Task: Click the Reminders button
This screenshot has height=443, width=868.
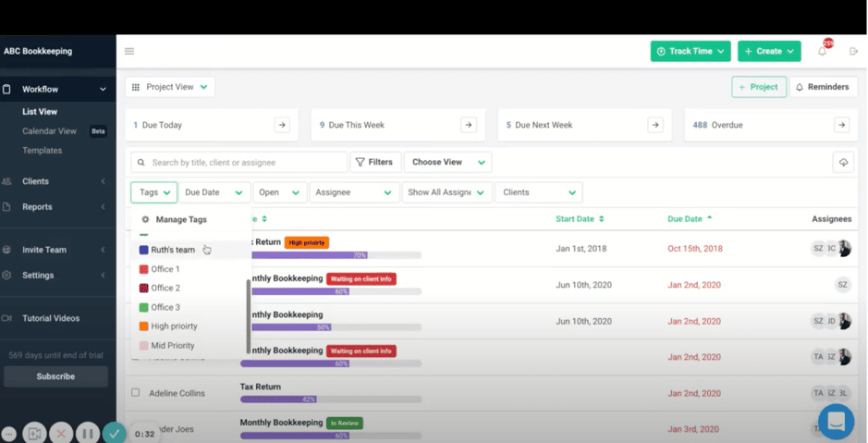Action: click(x=823, y=87)
